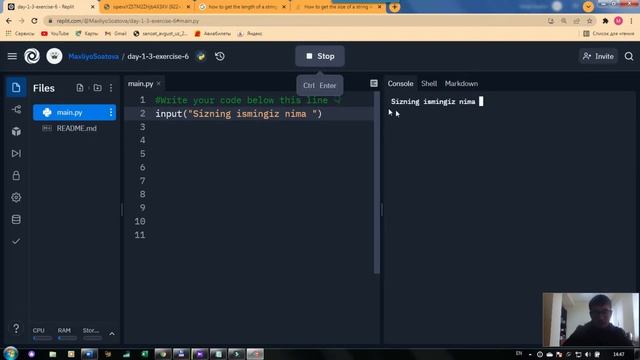Open the version history icon

220,56
